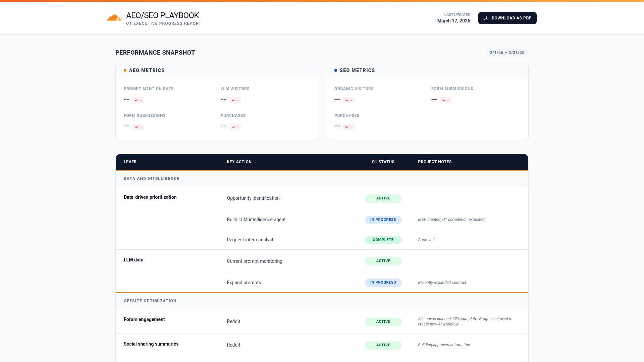This screenshot has width=644, height=362.
Task: Click Expand prompts action
Action: point(244,283)
